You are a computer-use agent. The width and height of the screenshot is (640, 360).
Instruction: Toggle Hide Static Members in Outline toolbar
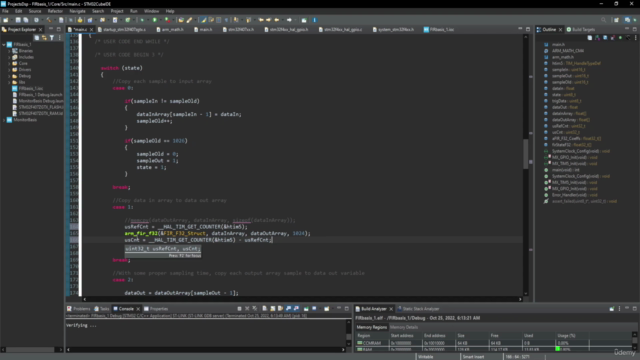click(x=613, y=38)
